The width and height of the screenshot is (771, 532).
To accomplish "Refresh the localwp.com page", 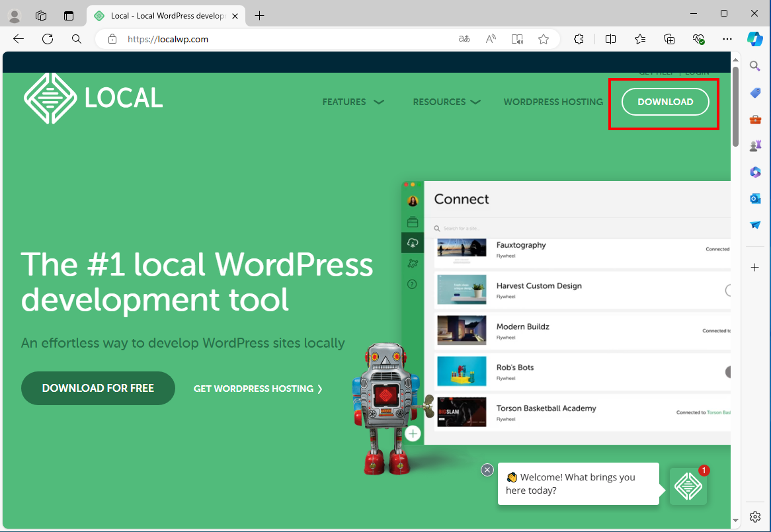I will point(48,39).
